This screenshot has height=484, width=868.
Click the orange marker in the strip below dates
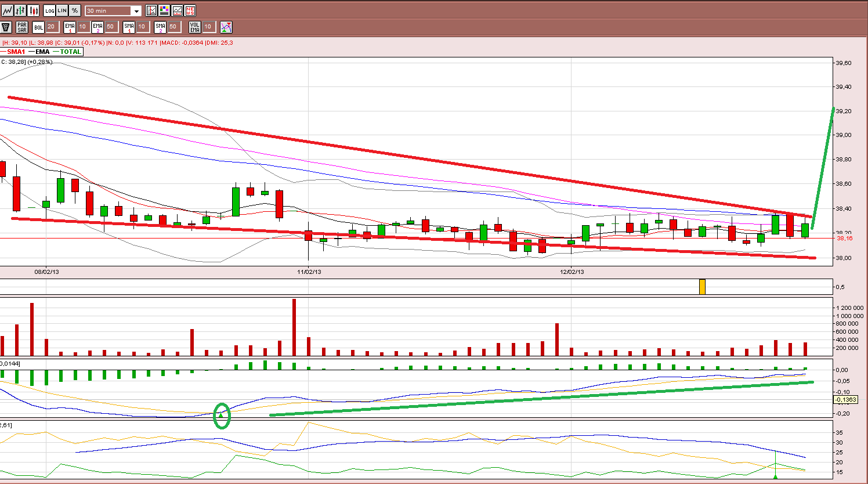[702, 287]
